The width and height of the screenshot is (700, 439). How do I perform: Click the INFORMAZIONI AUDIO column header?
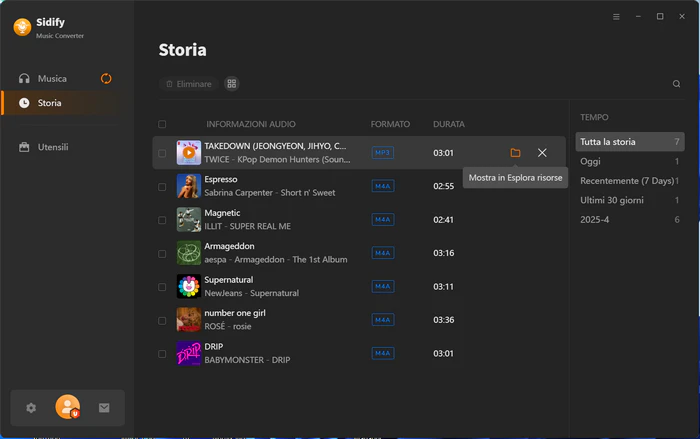tap(250, 124)
